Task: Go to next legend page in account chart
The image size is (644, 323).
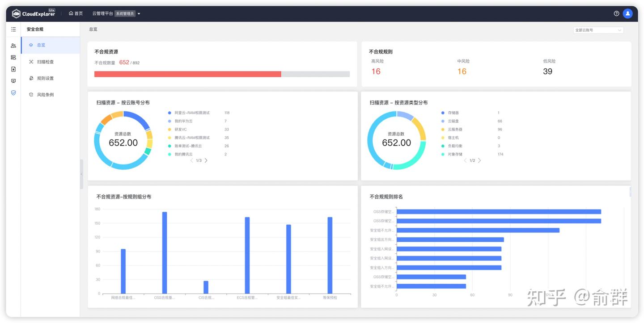Action: coord(206,160)
